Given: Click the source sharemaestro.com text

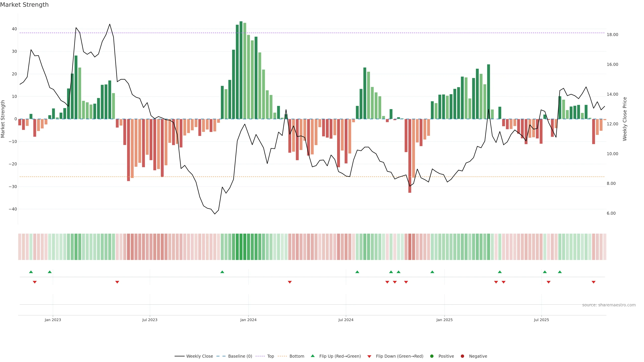Looking at the screenshot, I should 609,305.
